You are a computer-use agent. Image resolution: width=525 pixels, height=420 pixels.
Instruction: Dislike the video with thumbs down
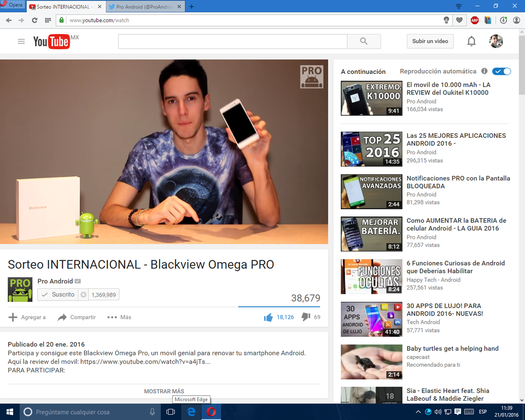(x=306, y=317)
